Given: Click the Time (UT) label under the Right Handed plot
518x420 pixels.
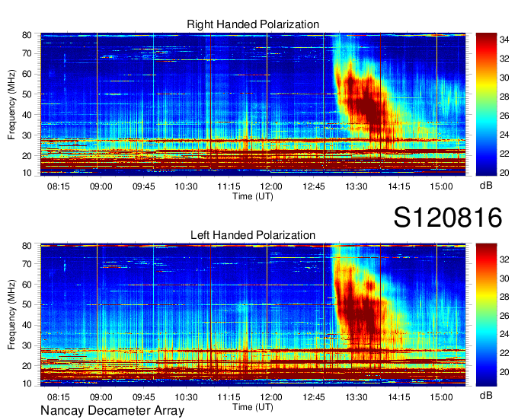Looking at the screenshot, I should coord(253,196).
